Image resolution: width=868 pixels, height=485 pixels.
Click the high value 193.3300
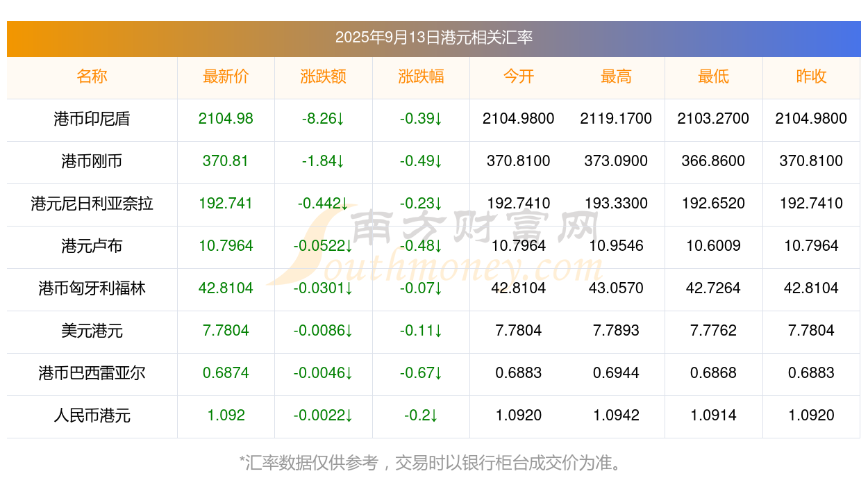(x=616, y=204)
